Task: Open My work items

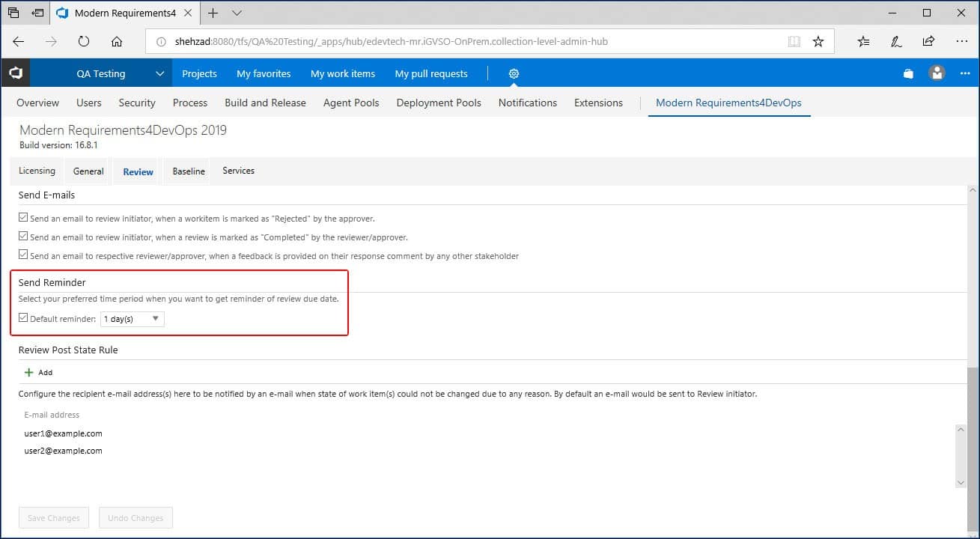Action: [x=343, y=73]
